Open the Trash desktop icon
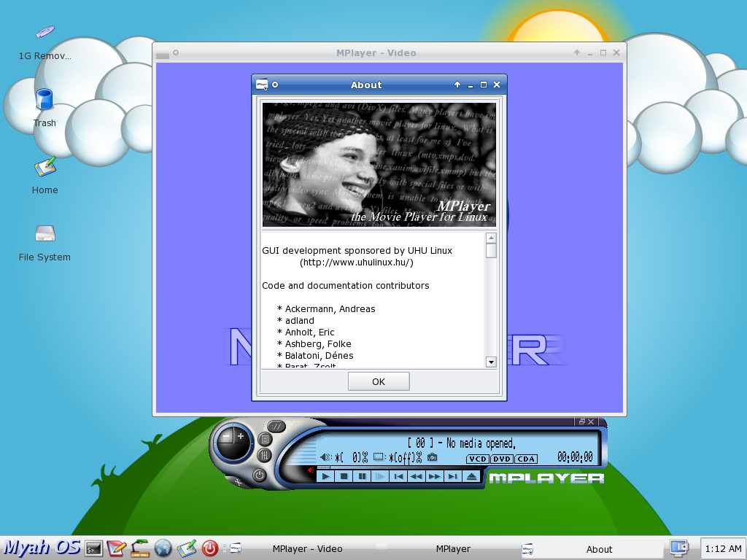 (x=44, y=108)
